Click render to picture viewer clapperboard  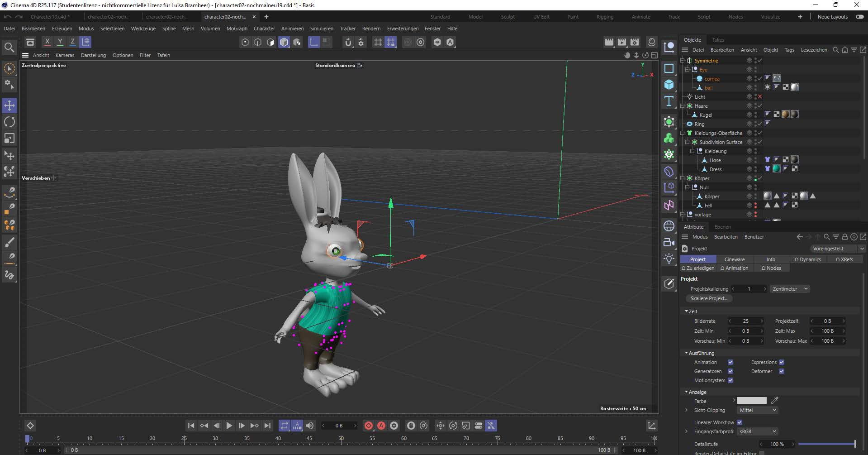point(622,42)
